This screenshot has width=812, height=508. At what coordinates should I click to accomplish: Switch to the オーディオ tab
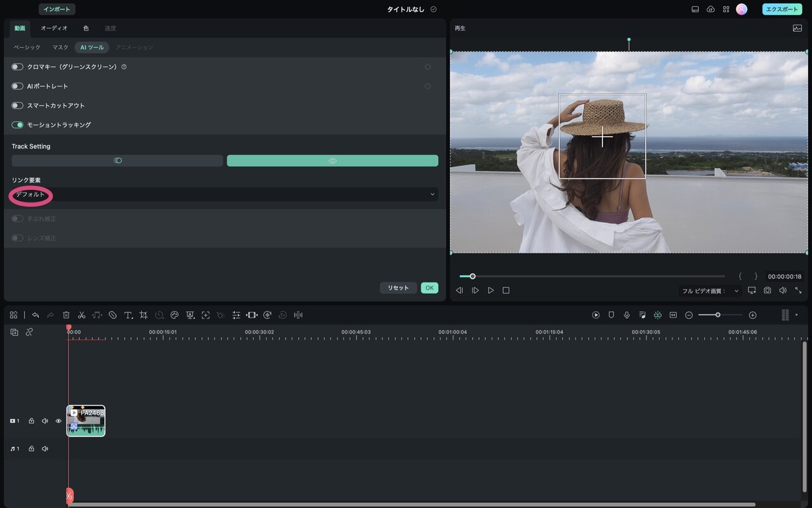[54, 28]
